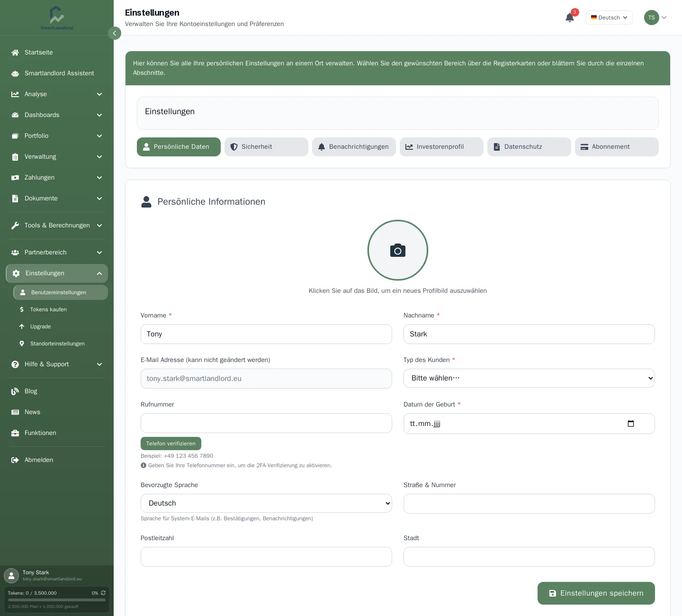Click the Abmelden logout icon

[x=15, y=460]
